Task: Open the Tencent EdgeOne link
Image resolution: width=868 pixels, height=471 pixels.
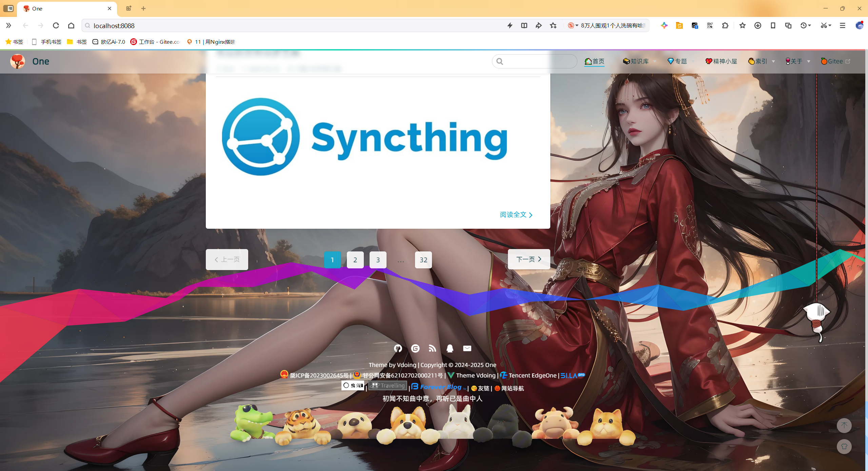Action: (x=528, y=375)
